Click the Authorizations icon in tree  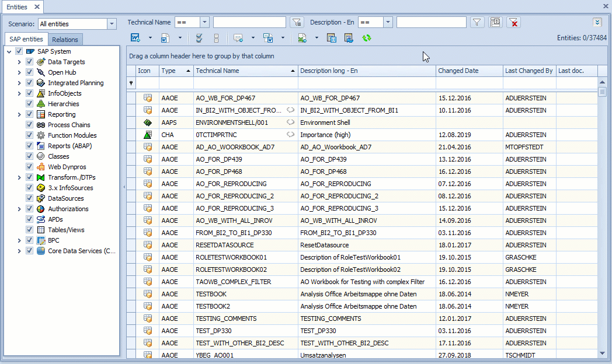pos(41,209)
